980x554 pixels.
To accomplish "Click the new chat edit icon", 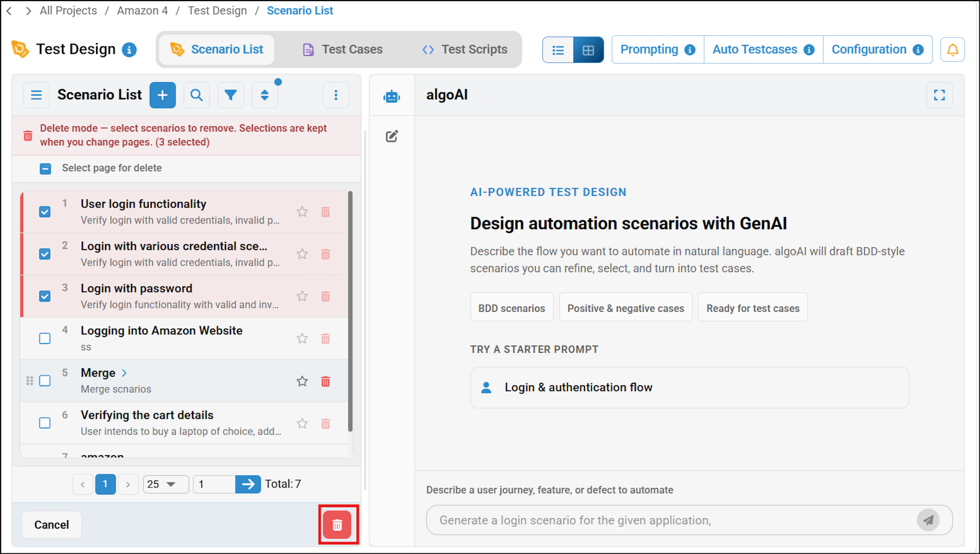I will click(392, 136).
